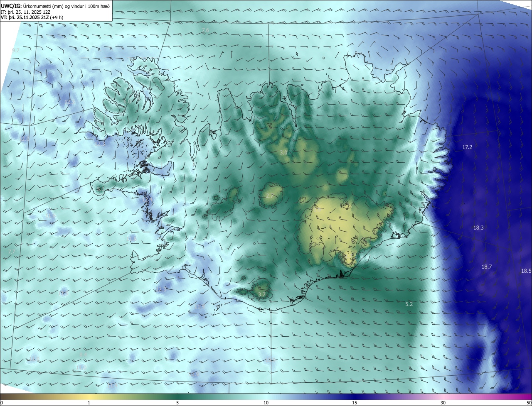
Task: Click the 7.7 value at left edge
Action: click(x=12, y=252)
